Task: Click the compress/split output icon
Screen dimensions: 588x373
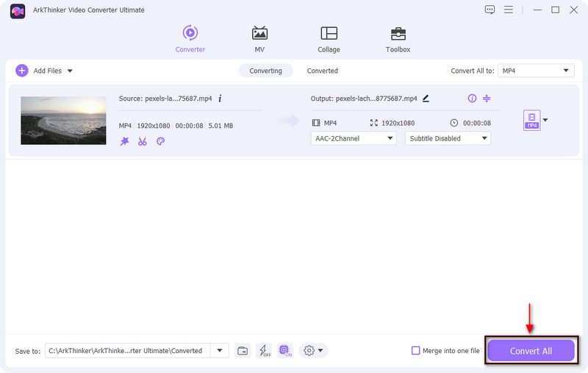Action: point(487,99)
